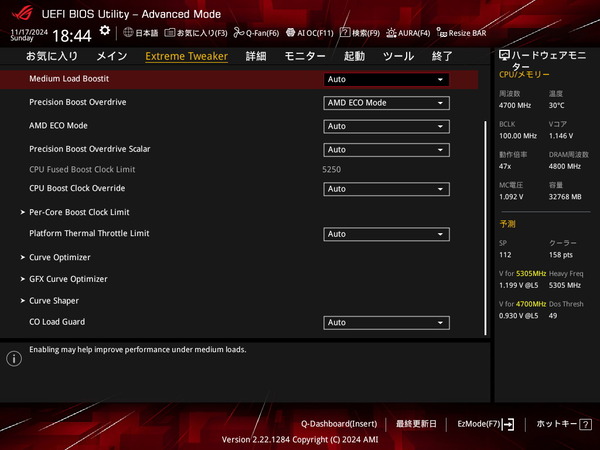Click the 32768 MB capacity value

(x=565, y=197)
